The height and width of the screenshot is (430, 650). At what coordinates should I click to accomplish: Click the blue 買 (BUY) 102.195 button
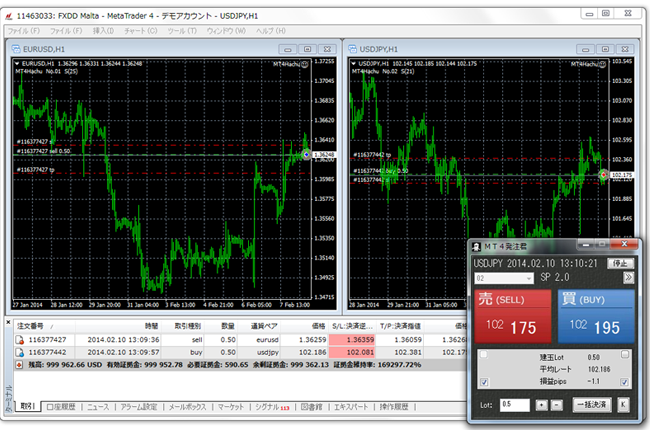[x=596, y=316]
